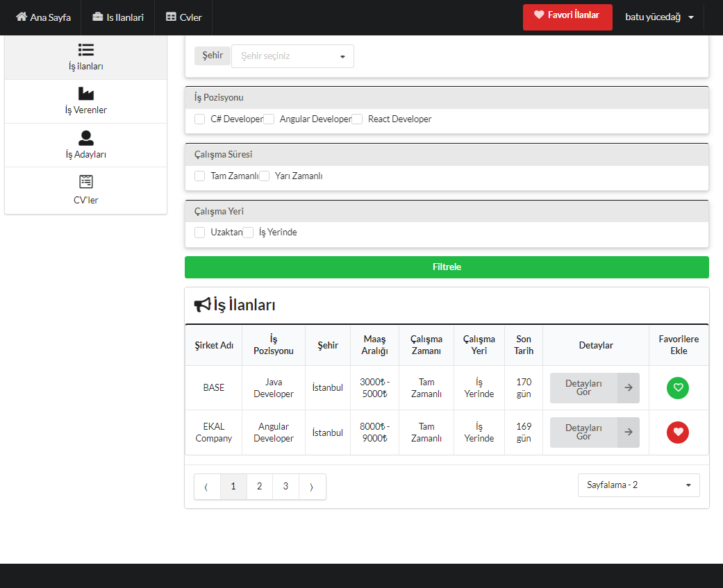Select CV'ler in the sidebar
The height and width of the screenshot is (588, 723).
point(85,190)
